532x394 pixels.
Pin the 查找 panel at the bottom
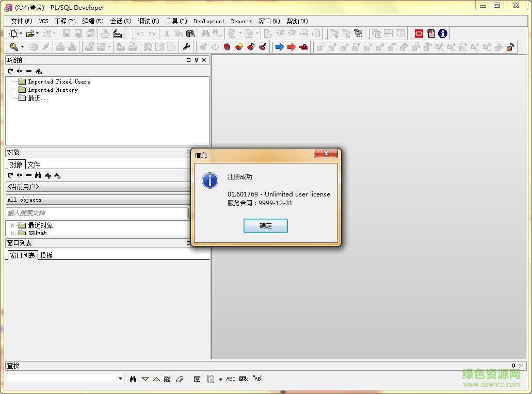tap(514, 366)
